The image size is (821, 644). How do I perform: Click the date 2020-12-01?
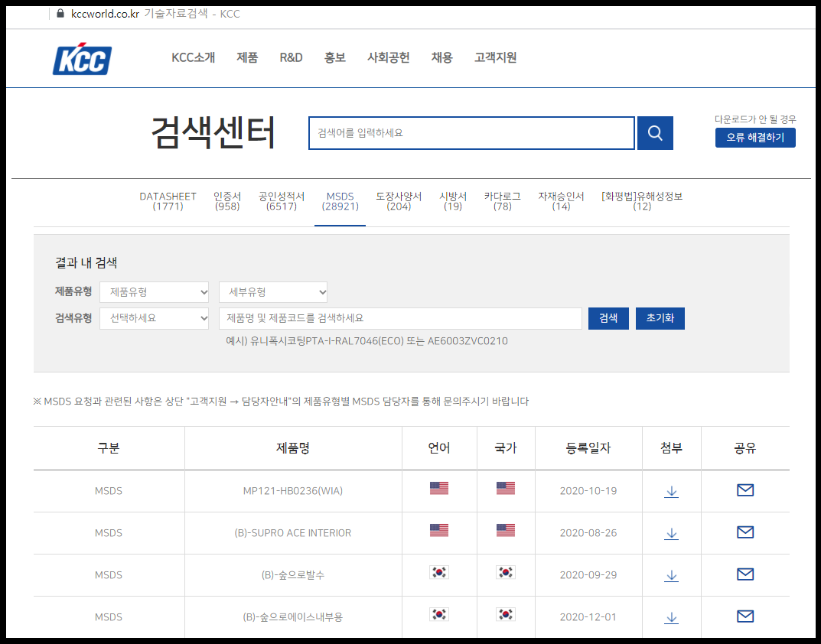point(588,617)
